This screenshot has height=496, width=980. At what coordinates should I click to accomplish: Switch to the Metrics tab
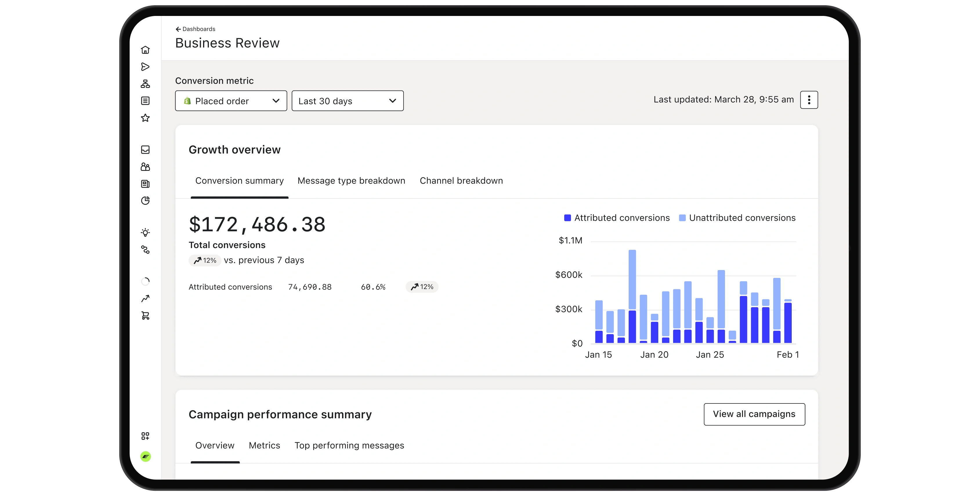click(264, 446)
